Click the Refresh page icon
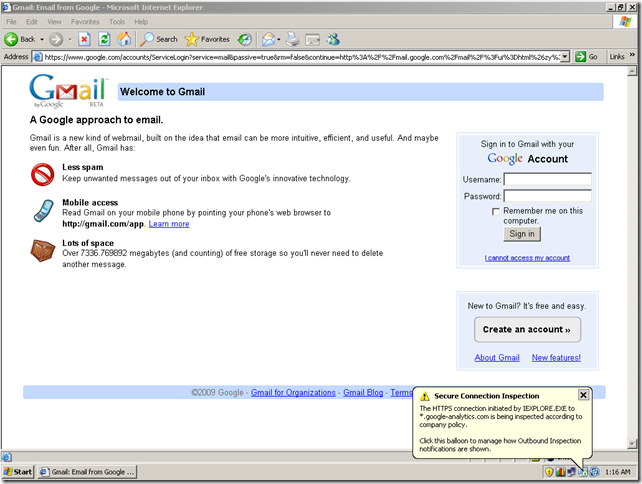 [104, 39]
